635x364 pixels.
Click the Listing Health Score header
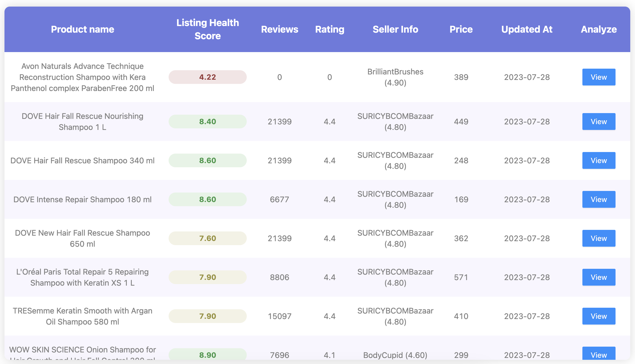208,29
